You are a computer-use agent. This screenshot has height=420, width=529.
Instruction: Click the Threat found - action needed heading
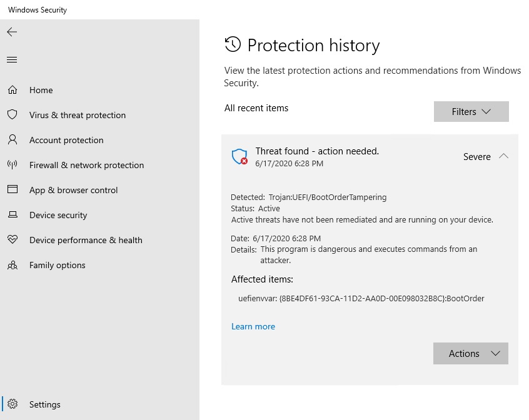[317, 151]
